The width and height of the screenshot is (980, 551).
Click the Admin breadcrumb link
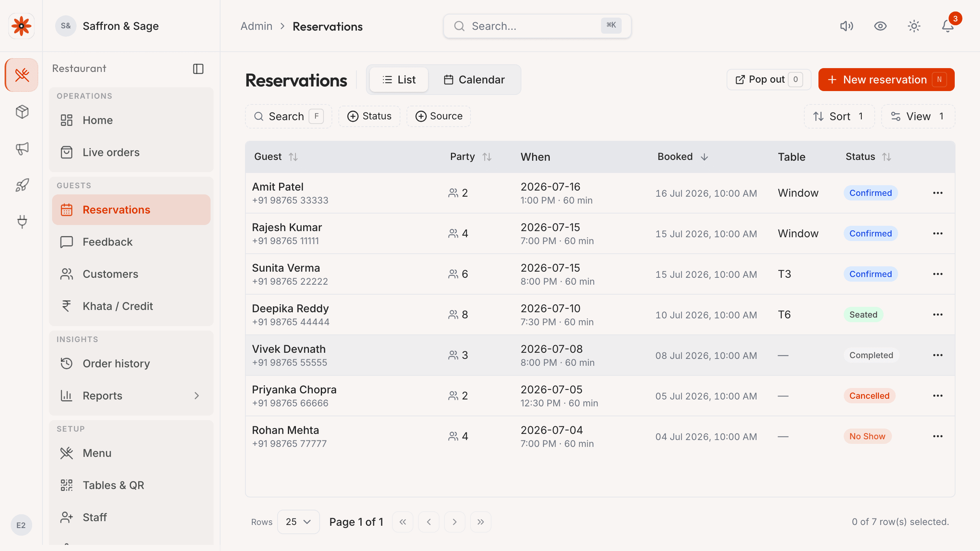(256, 26)
